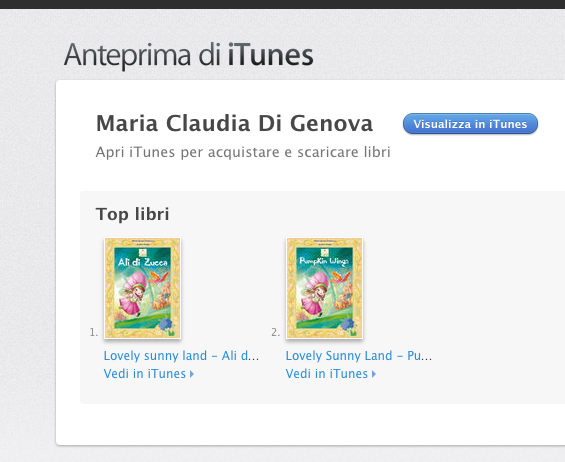Click the Top libri section heading
This screenshot has width=565, height=462.
[x=132, y=214]
